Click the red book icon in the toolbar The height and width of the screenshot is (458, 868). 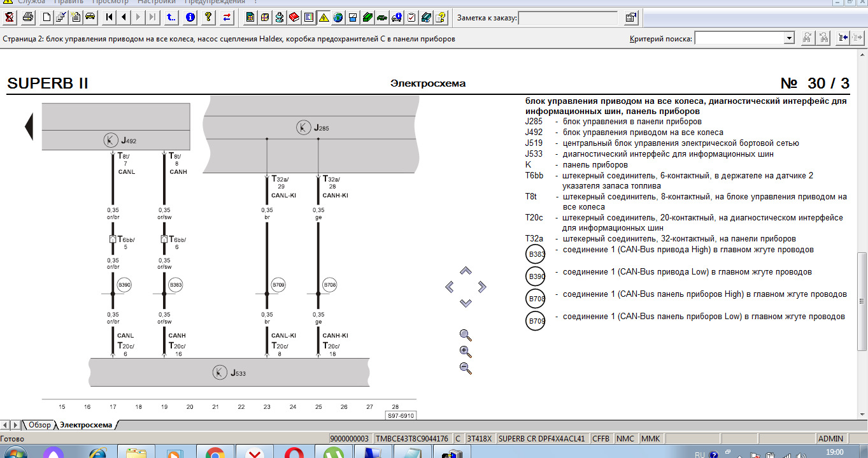click(x=294, y=17)
